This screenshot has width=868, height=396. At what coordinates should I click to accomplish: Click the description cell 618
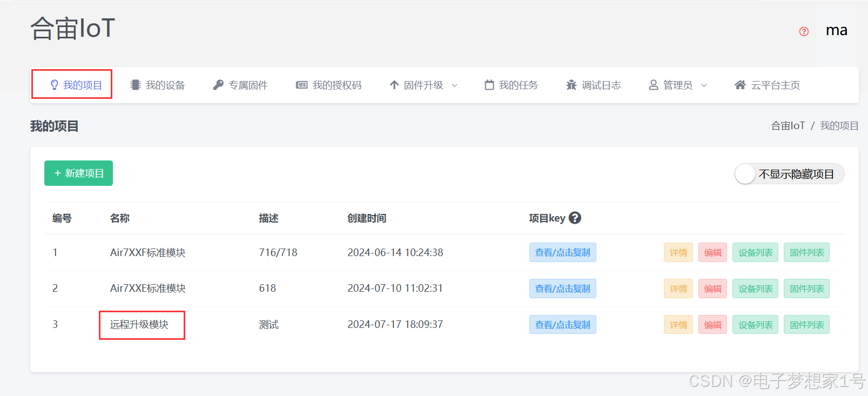[x=267, y=288]
